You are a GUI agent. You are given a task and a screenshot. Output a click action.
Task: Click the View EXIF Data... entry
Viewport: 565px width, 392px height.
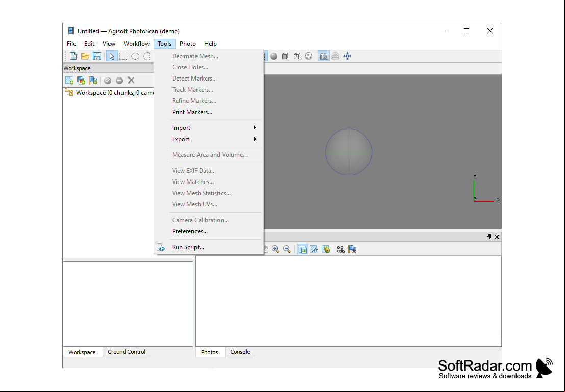pos(209,171)
